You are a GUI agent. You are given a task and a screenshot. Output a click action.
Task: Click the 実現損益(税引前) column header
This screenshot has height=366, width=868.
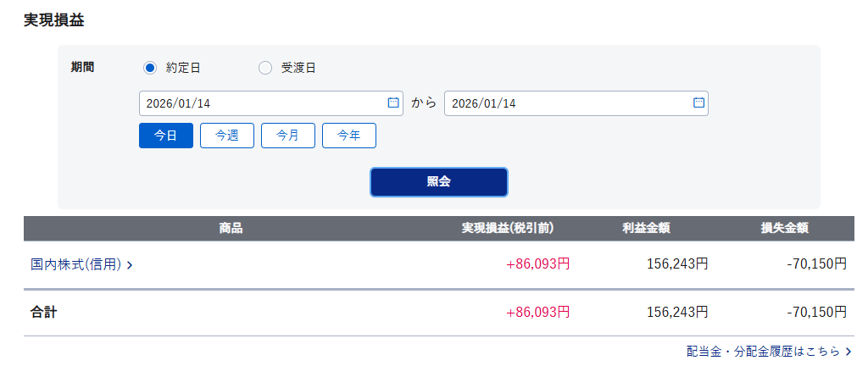point(508,228)
